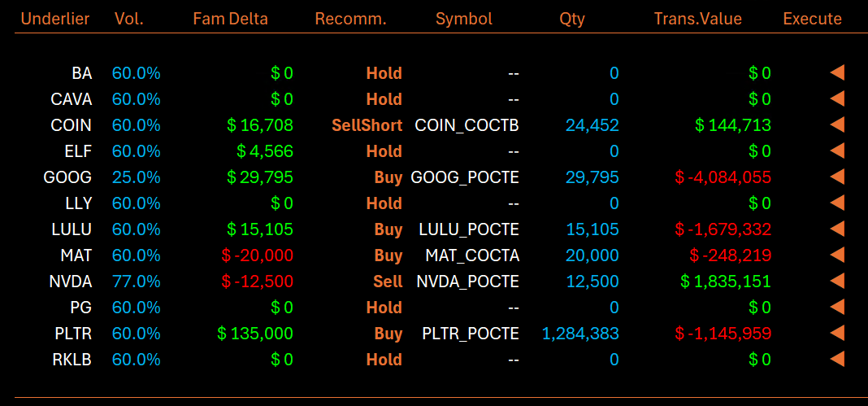Select the Trans.Value column header
Viewport: 868px width, 406px height.
coord(697,19)
